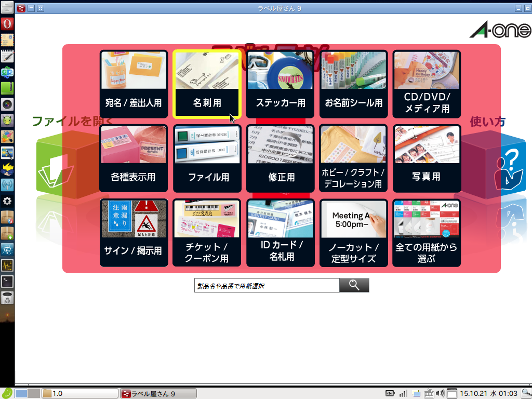
Task: Open the wireless antenna dock icon
Action: coord(7,185)
